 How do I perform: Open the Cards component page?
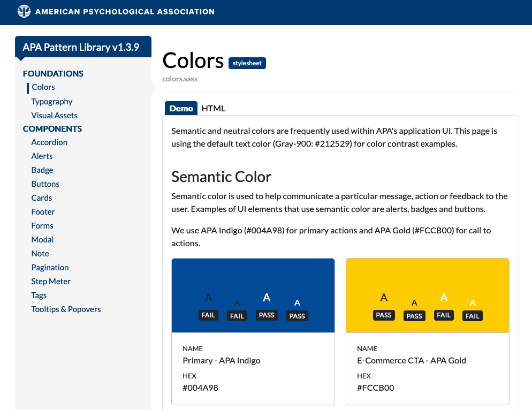42,198
